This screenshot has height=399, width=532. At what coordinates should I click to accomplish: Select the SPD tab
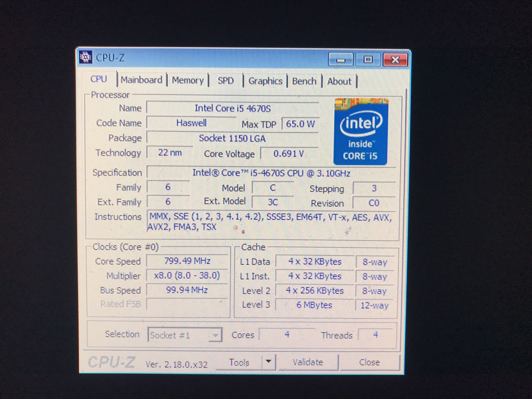click(226, 81)
